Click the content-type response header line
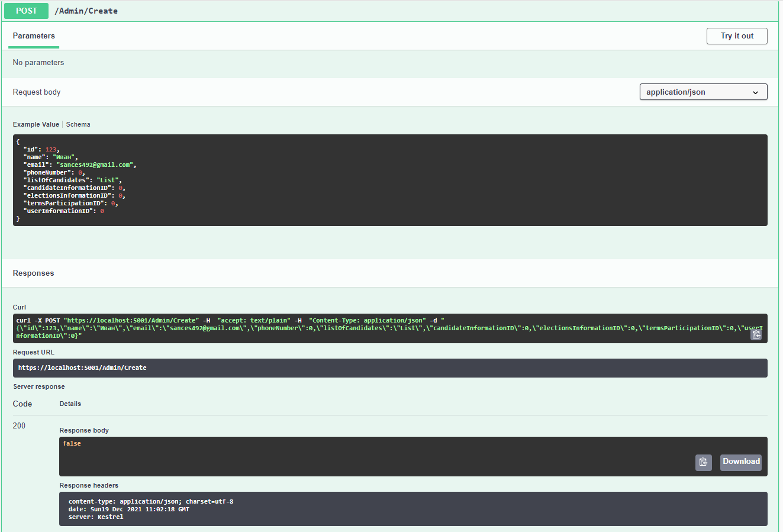 (x=151, y=501)
